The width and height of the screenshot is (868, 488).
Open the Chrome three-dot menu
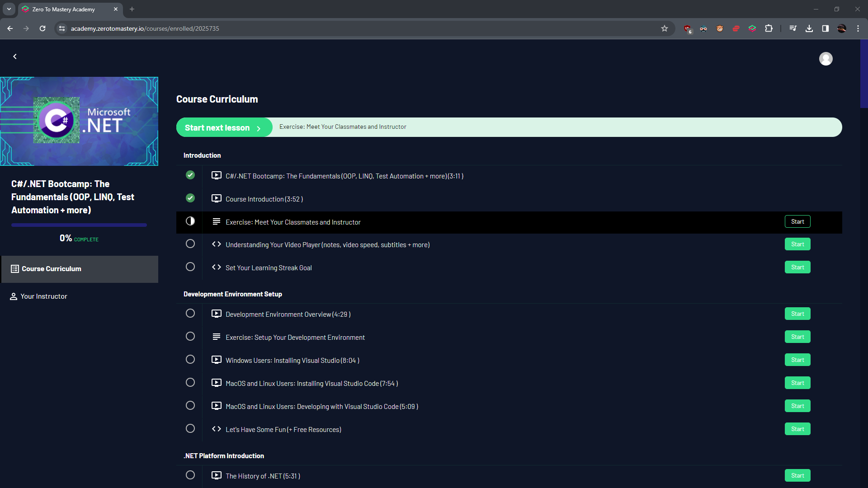[x=858, y=28]
